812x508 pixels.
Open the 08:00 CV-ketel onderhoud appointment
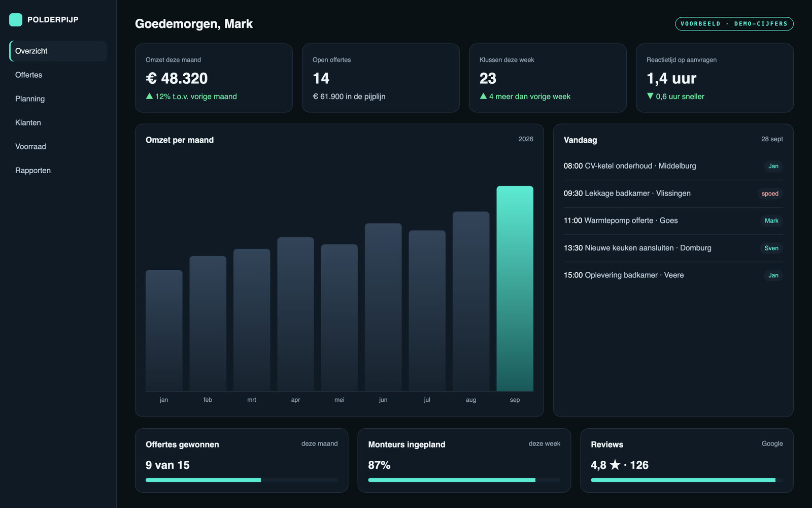pos(673,166)
